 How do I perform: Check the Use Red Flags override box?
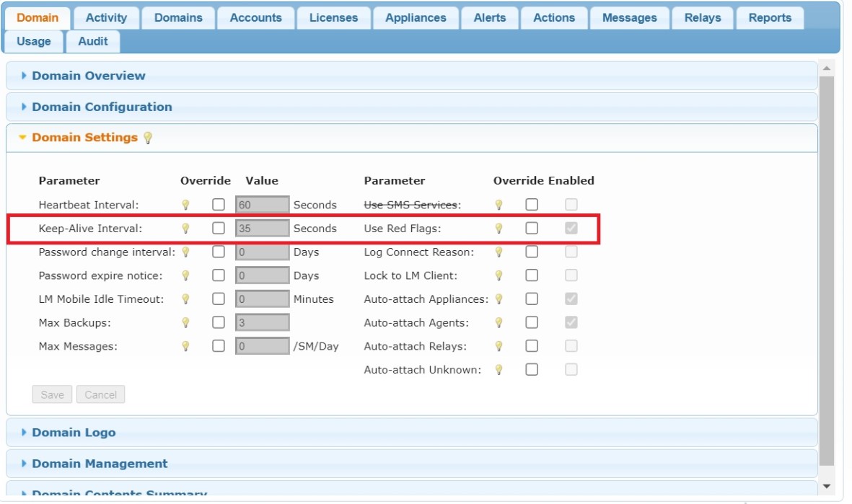[532, 228]
